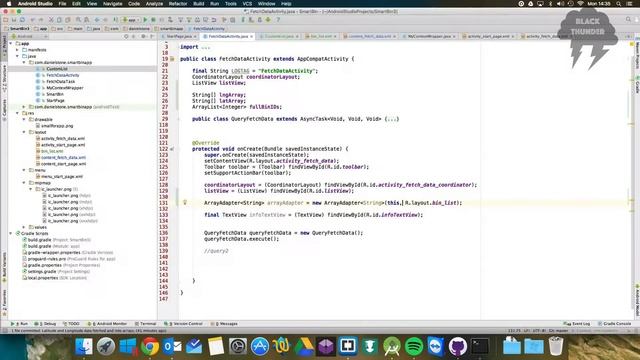Click the folded import ellipsis on line 3
This screenshot has width=640, height=360.
coord(205,47)
